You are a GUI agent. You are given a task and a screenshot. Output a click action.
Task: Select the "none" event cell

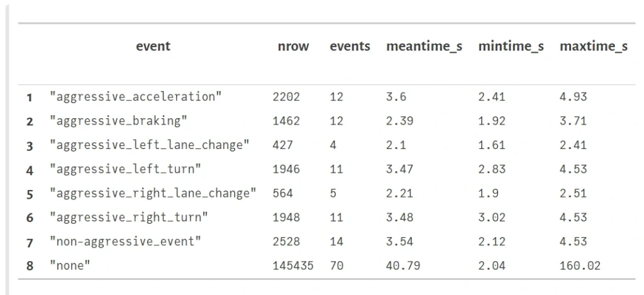(x=70, y=266)
